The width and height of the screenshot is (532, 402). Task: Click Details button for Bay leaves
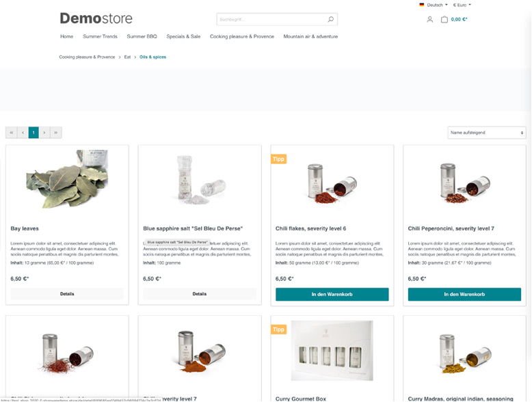point(67,294)
